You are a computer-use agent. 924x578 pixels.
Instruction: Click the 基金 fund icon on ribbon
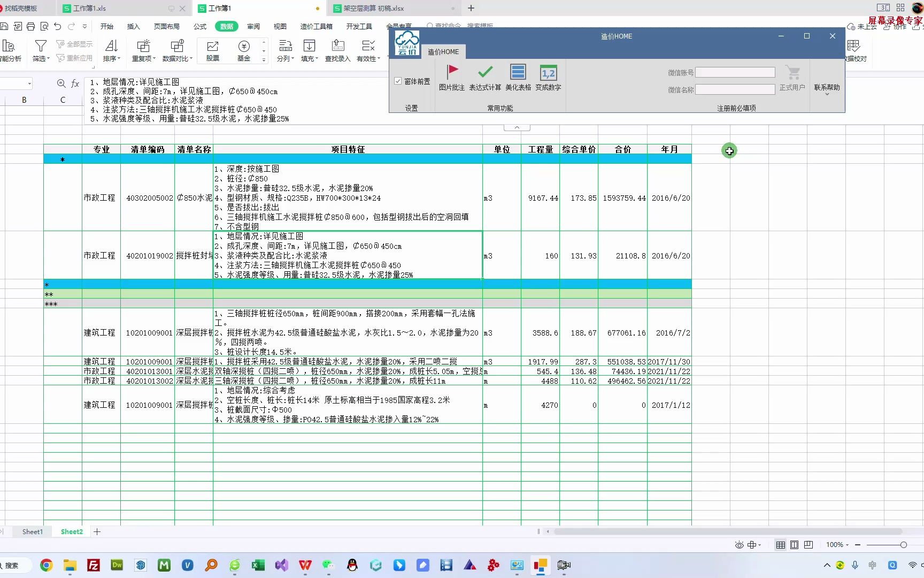[x=244, y=51]
